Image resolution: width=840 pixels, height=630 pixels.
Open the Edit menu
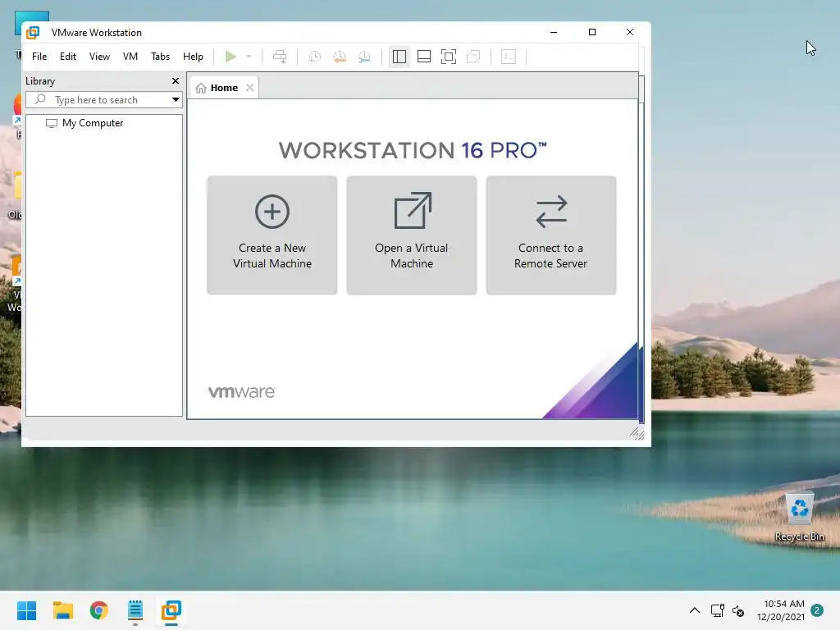[67, 57]
